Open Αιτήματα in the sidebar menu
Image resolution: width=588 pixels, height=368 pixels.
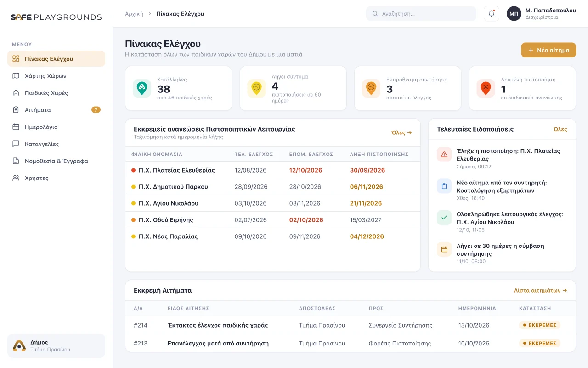56,110
